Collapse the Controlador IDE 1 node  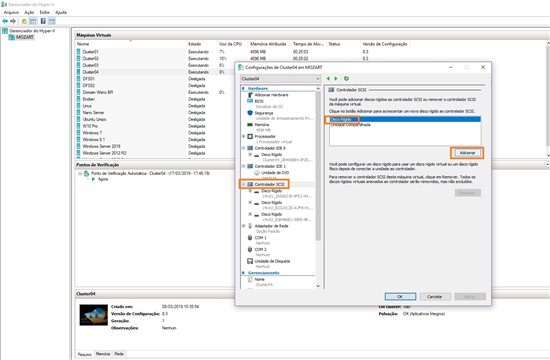click(243, 166)
